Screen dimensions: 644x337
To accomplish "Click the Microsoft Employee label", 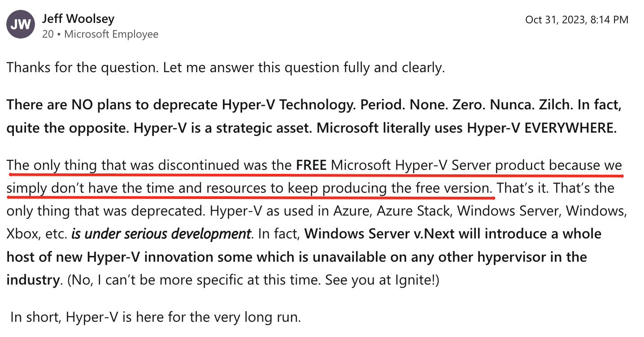I will click(111, 34).
